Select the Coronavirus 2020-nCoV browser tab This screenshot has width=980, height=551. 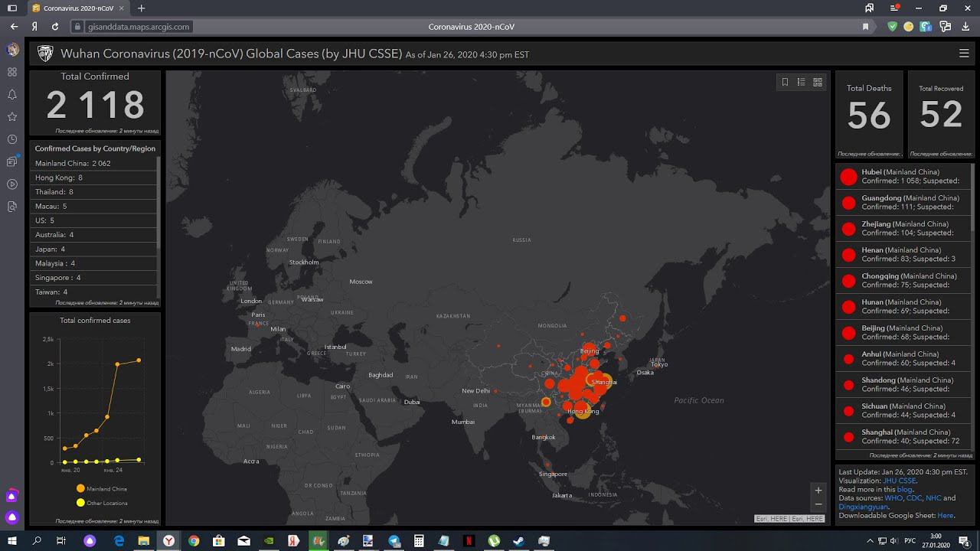pos(77,8)
